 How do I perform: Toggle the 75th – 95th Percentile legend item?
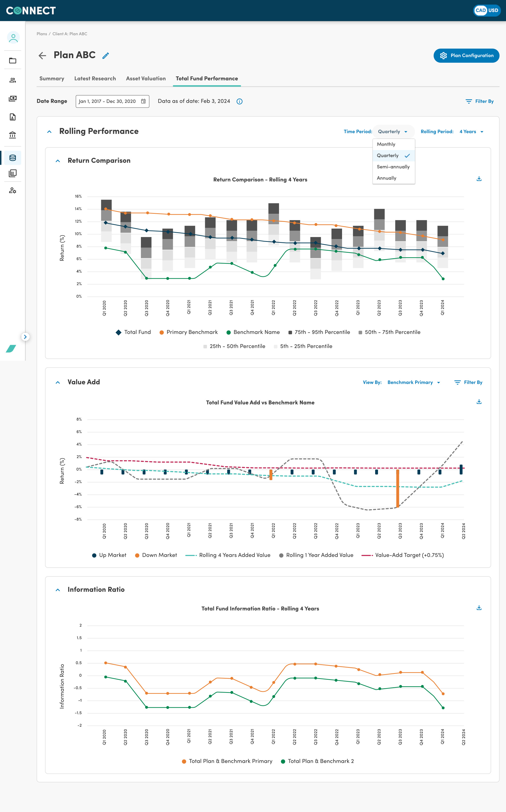[x=319, y=332]
